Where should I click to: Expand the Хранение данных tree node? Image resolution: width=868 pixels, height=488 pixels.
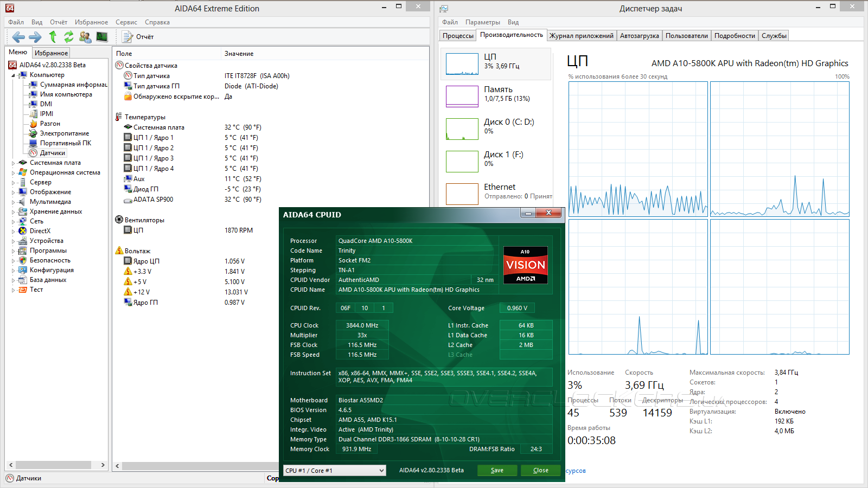(13, 212)
